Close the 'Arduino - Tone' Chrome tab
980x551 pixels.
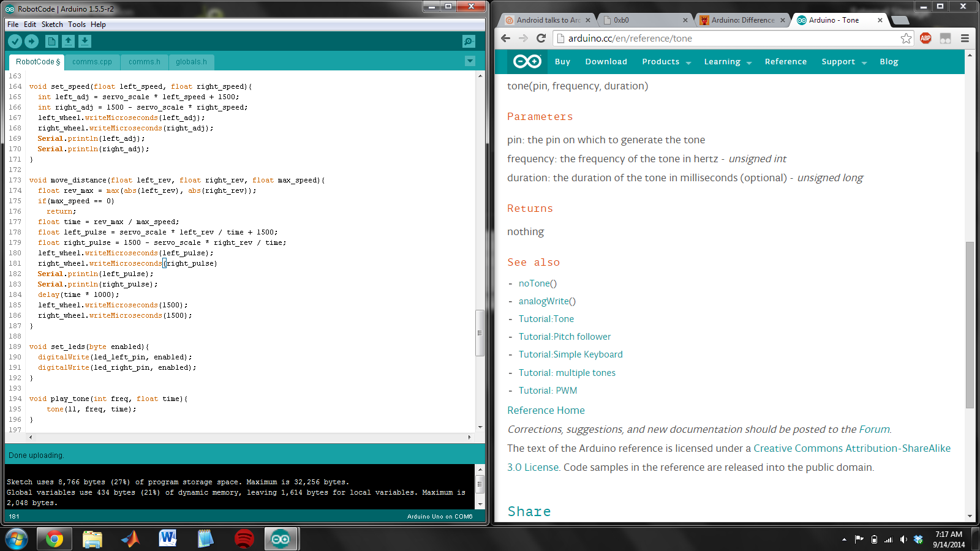click(x=880, y=20)
